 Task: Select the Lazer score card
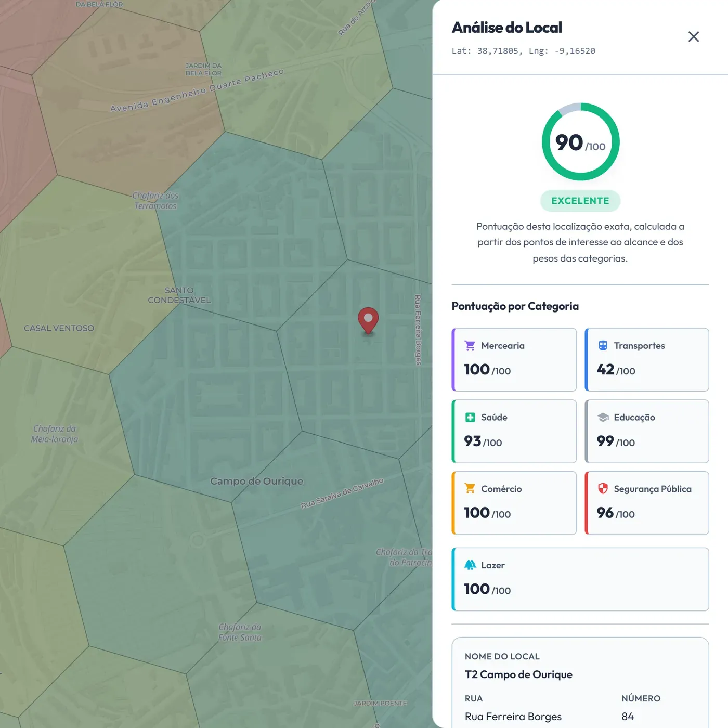point(580,579)
